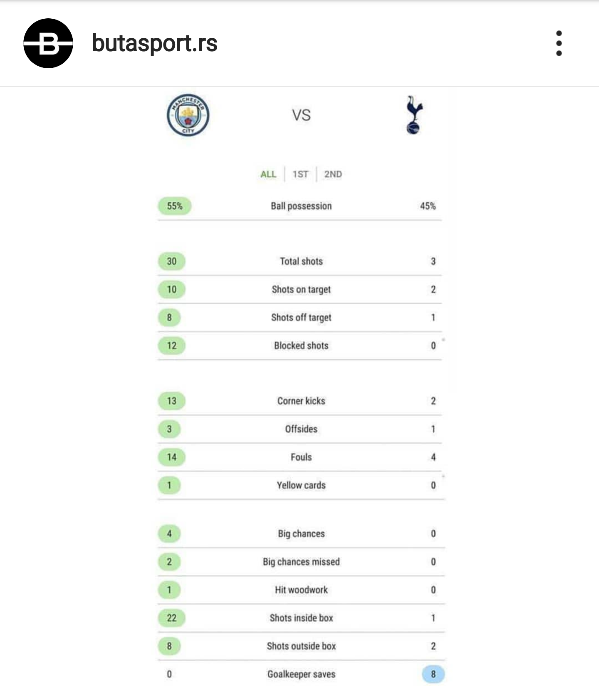Open the butasport.rs username link
This screenshot has width=599, height=700.
(x=155, y=43)
